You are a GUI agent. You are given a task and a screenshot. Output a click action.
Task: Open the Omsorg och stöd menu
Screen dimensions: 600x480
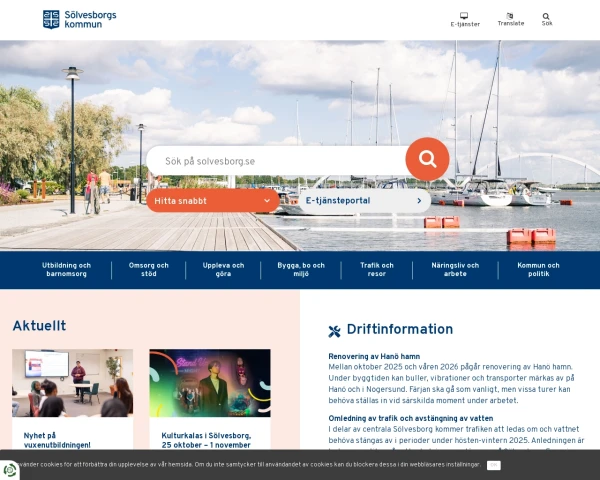point(149,269)
